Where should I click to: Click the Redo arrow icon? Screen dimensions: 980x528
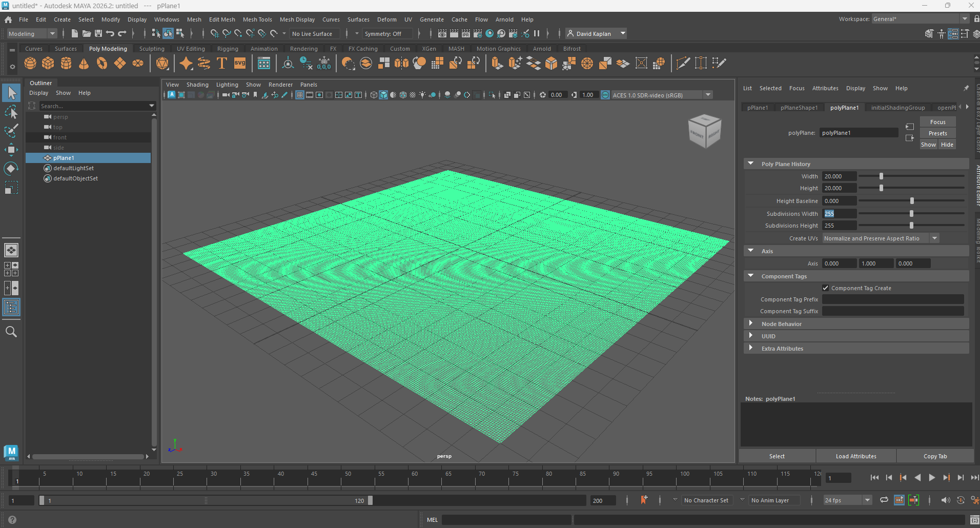click(122, 33)
